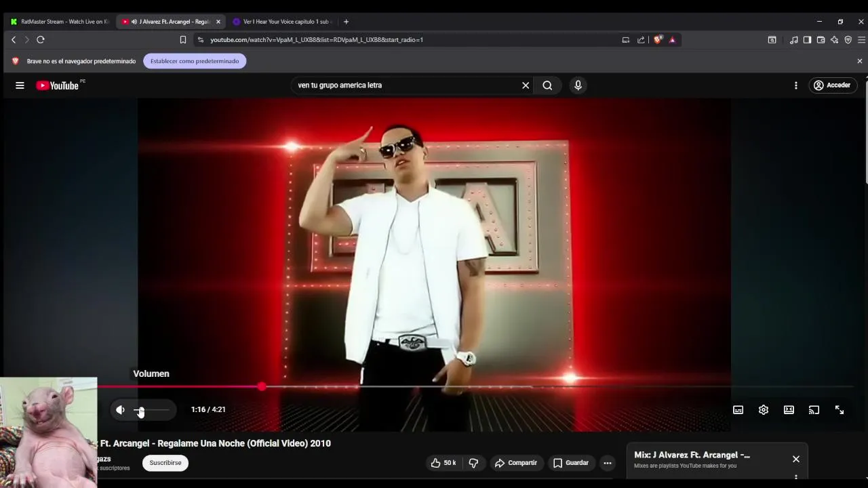Click the Compartir share button
This screenshot has width=868, height=488.
(x=515, y=463)
